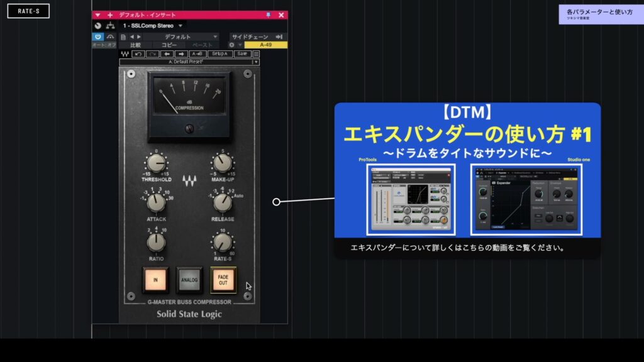Expand the small arrow next to the gear

pyautogui.click(x=240, y=45)
